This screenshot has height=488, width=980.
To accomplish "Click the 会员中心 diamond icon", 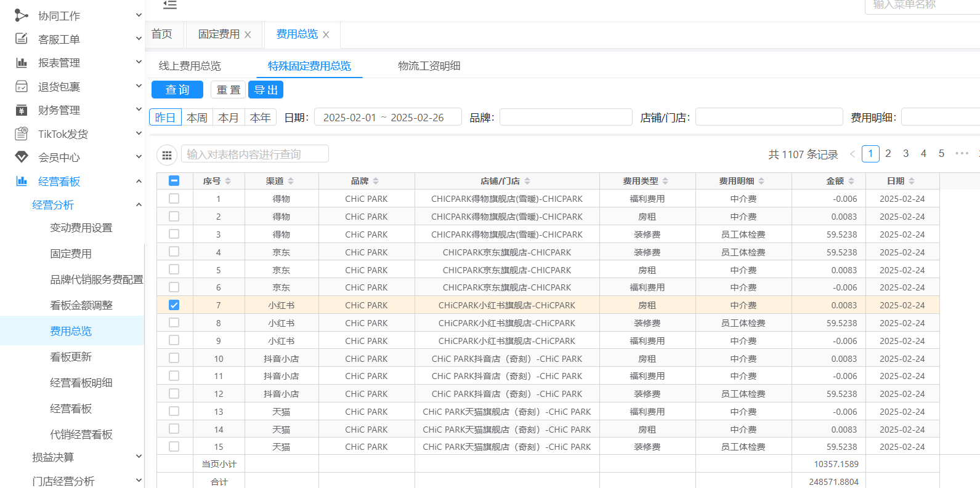I will click(22, 158).
